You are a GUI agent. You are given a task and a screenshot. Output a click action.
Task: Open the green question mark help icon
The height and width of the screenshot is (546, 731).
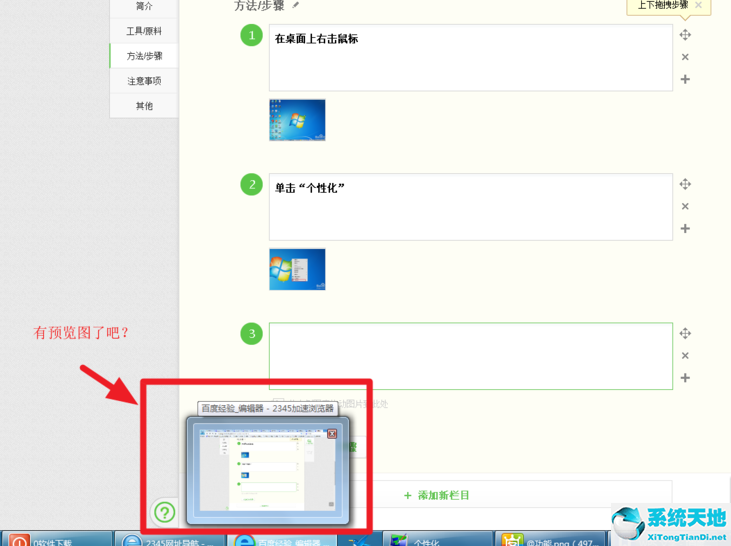pos(164,512)
